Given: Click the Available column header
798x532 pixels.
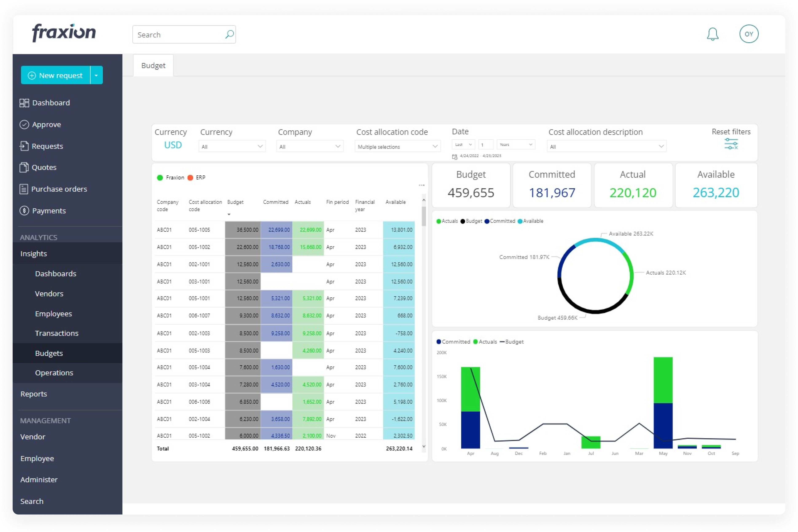Looking at the screenshot, I should tap(395, 202).
